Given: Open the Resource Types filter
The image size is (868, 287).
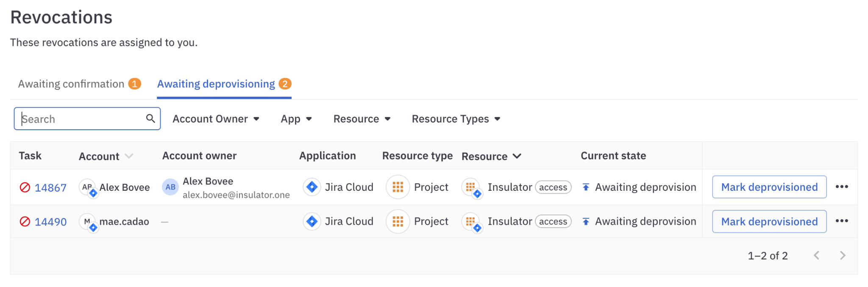Looking at the screenshot, I should pyautogui.click(x=456, y=119).
